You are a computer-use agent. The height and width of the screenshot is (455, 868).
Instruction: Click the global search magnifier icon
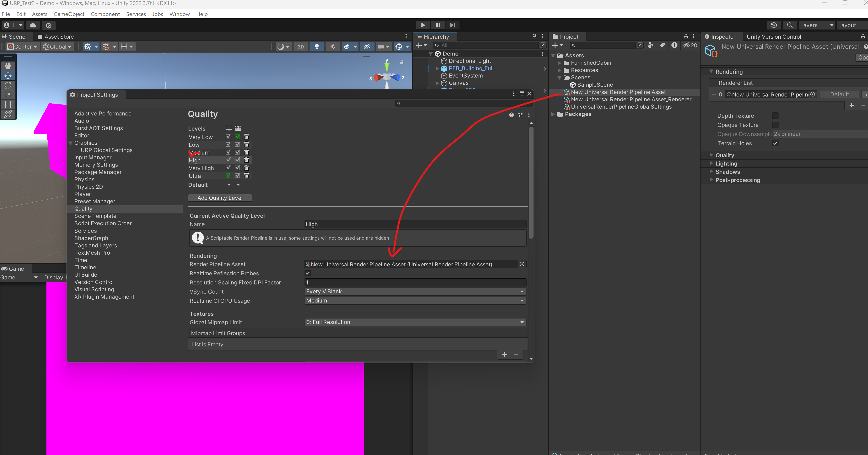[x=790, y=25]
